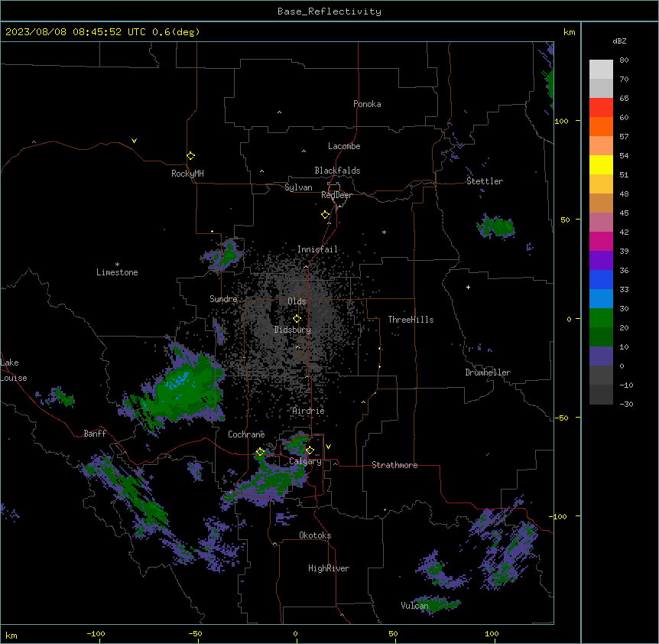Viewport: 659px width, 644px height.
Task: Click the HighRiver label
Action: click(x=329, y=568)
